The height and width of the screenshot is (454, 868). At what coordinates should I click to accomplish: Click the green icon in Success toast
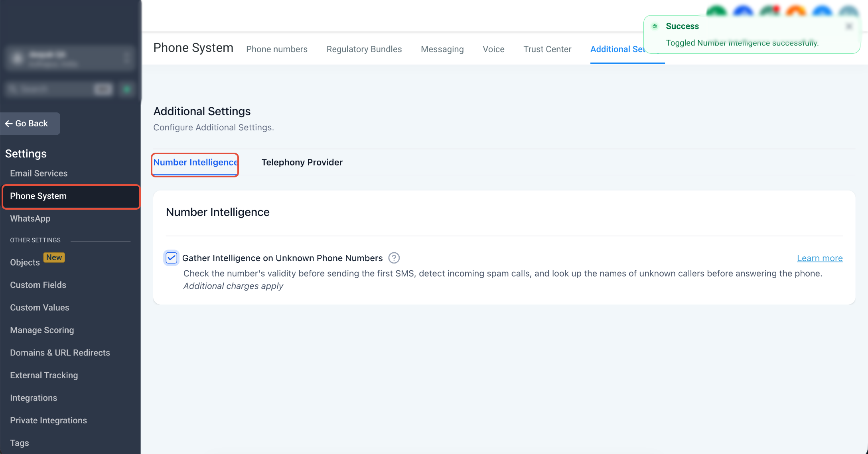pyautogui.click(x=655, y=26)
